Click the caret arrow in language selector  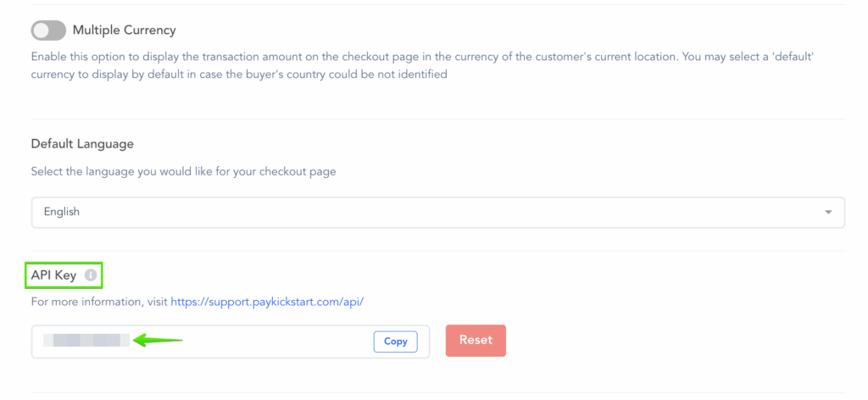pyautogui.click(x=828, y=212)
